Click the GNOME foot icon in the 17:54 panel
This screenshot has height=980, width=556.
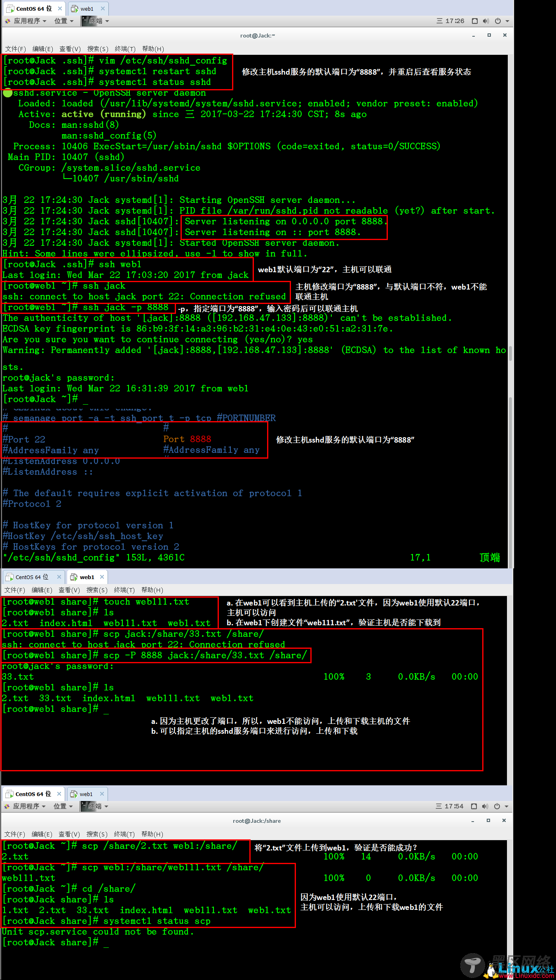click(7, 806)
